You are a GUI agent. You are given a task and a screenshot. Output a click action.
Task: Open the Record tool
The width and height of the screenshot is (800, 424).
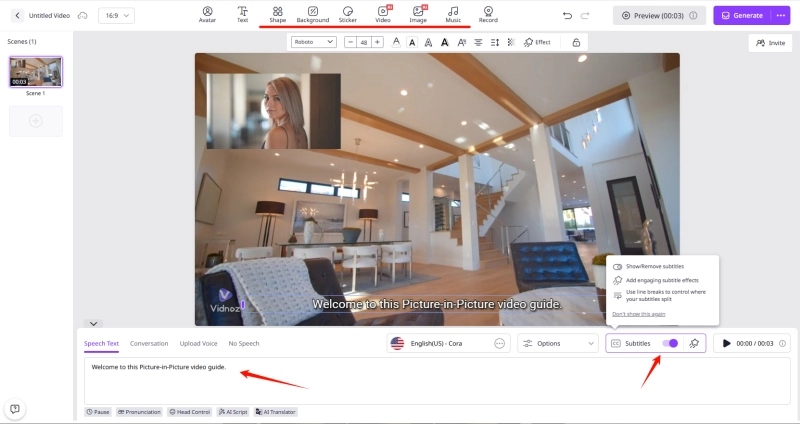coord(488,15)
